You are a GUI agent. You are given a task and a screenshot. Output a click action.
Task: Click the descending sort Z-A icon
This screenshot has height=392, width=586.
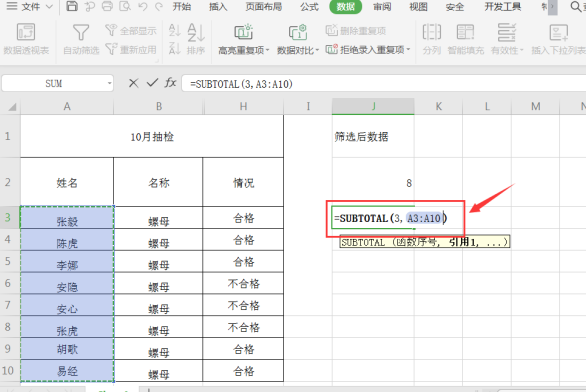(175, 49)
